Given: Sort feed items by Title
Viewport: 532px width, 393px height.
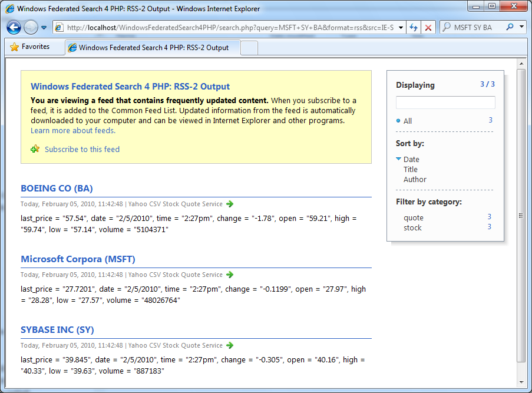Looking at the screenshot, I should tap(410, 169).
